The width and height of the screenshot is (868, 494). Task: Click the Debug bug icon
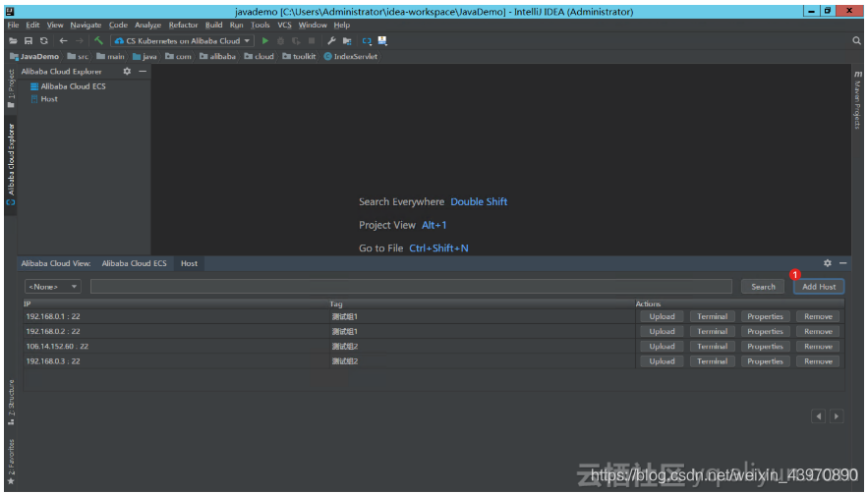pyautogui.click(x=281, y=41)
